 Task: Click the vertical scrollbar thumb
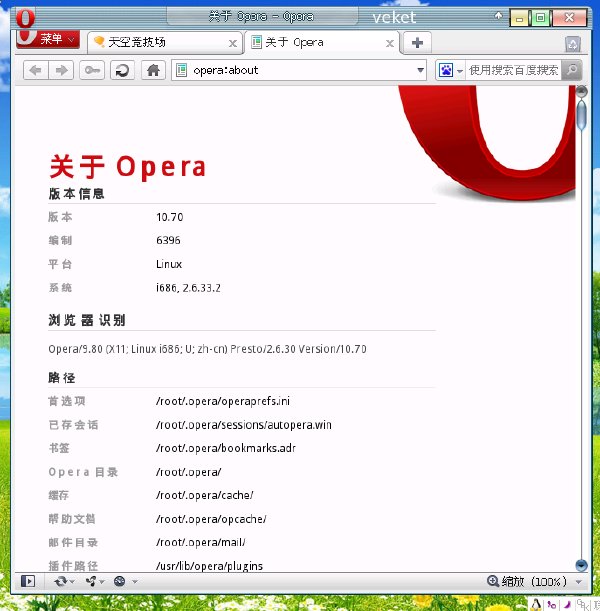click(x=581, y=115)
